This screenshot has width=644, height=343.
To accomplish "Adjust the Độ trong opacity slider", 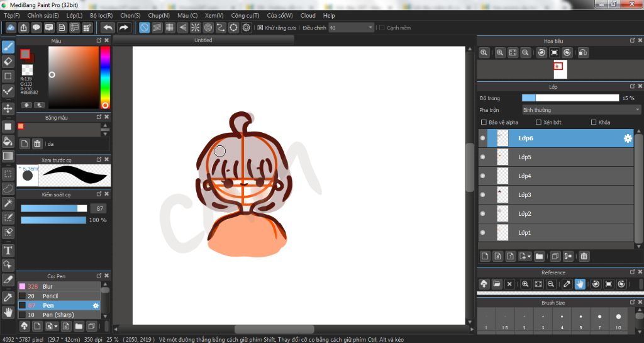I will 570,98.
